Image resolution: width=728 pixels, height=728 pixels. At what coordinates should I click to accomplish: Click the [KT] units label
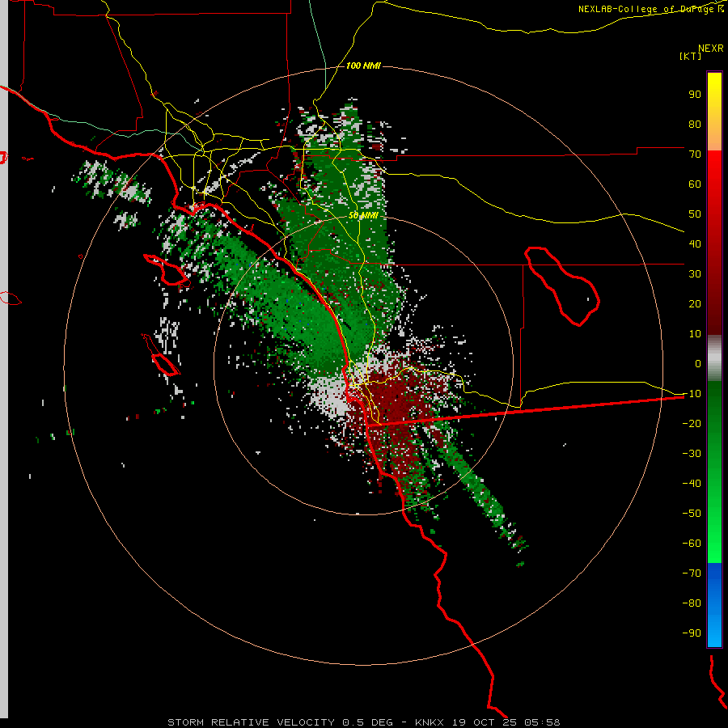point(690,56)
